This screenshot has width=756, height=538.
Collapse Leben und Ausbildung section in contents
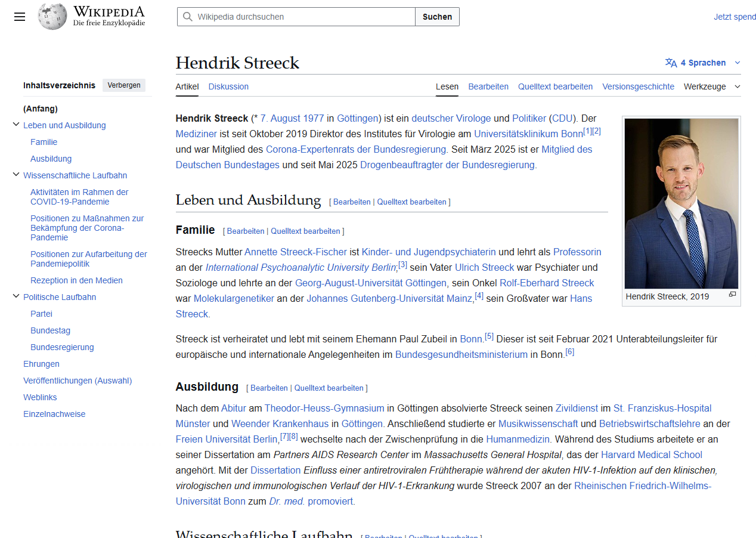pos(16,125)
